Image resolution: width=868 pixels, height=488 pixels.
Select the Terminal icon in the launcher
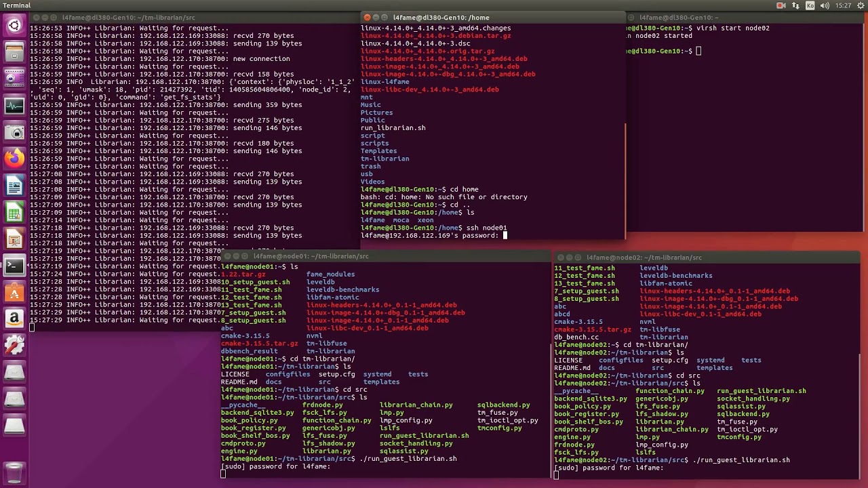pos(14,265)
